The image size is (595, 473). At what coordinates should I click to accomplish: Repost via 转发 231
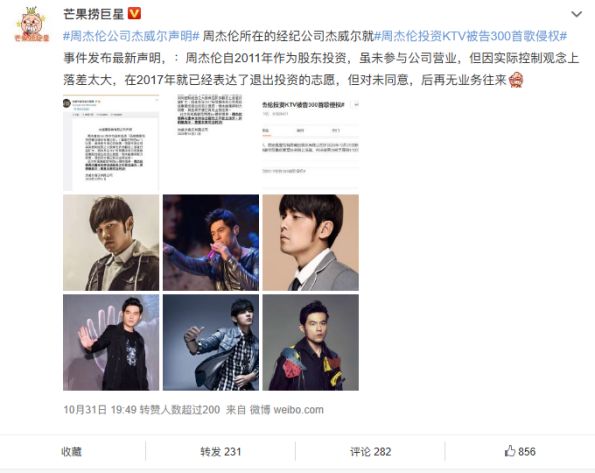[x=220, y=451]
